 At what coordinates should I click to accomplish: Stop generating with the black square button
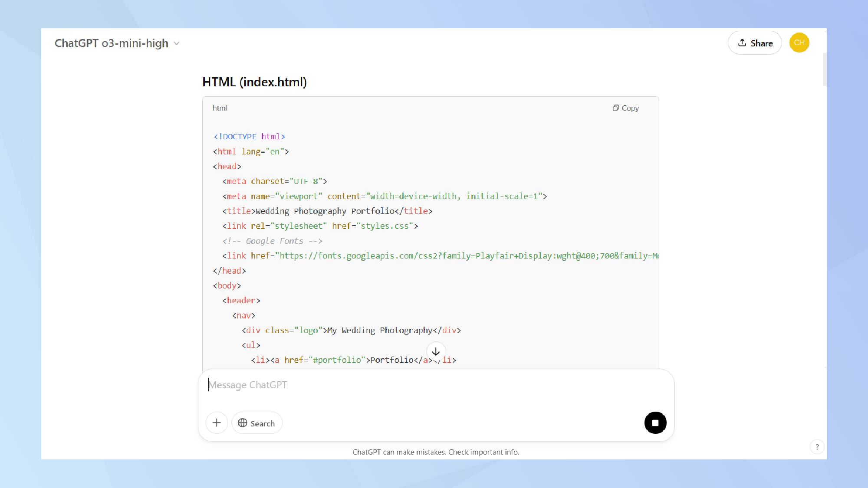[x=655, y=423]
